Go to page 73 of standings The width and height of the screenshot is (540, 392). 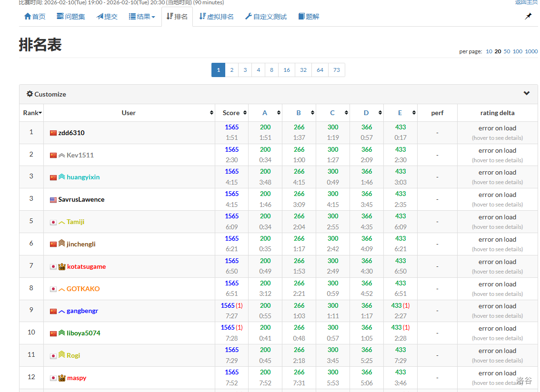337,70
